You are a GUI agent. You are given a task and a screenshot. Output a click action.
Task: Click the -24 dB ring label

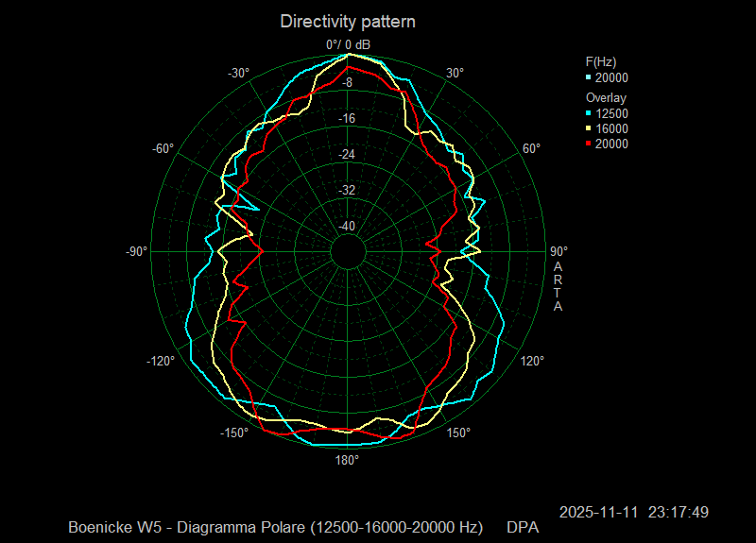347,155
